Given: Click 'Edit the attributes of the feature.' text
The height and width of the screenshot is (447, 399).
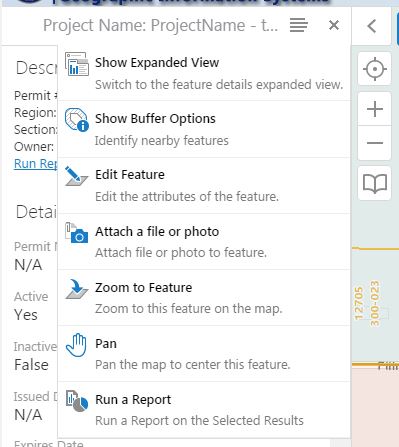Looking at the screenshot, I should (187, 197).
